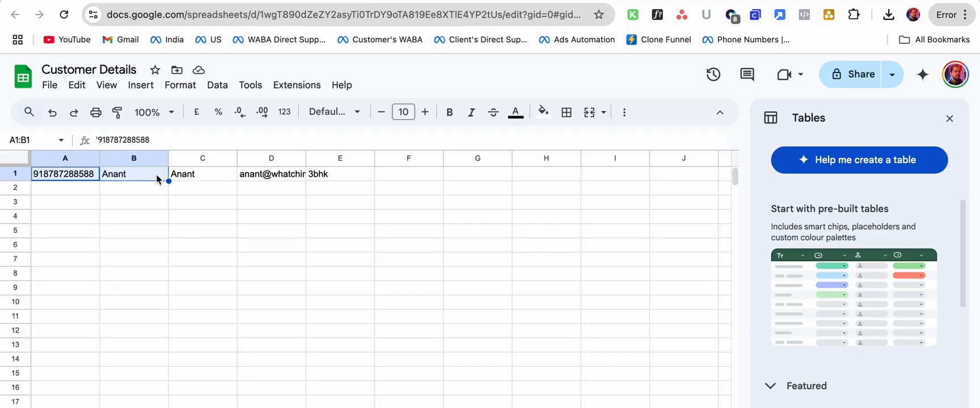Show more toolbar options
This screenshot has width=980, height=408.
[x=624, y=112]
